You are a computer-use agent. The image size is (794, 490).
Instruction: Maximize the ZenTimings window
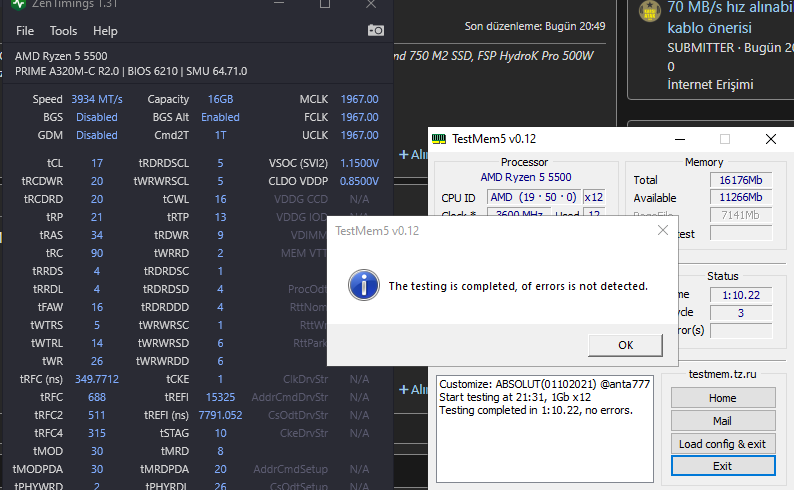point(325,5)
